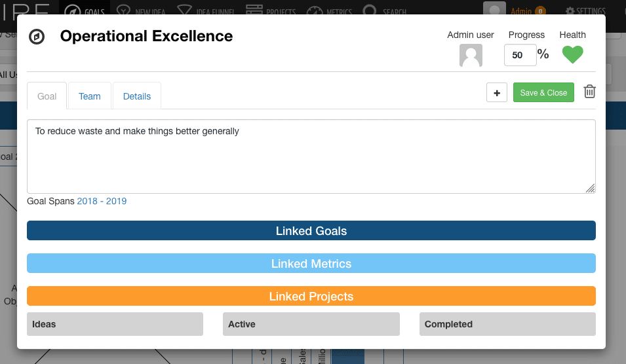Delete goal using the trash can icon

(x=589, y=92)
